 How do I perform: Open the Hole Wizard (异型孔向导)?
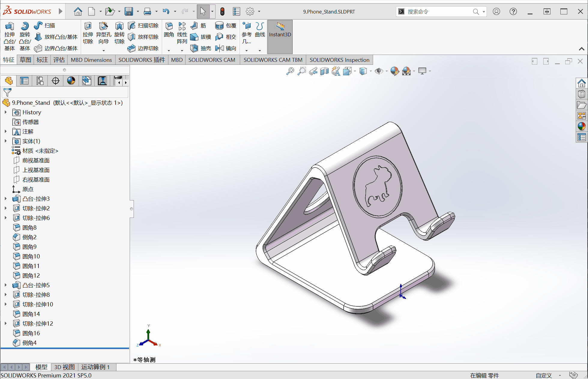(x=104, y=33)
